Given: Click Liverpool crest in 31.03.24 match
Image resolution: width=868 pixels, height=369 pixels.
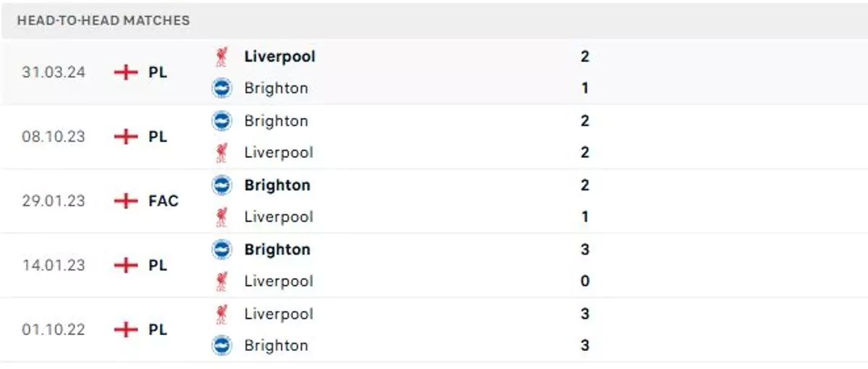Looking at the screenshot, I should 221,56.
